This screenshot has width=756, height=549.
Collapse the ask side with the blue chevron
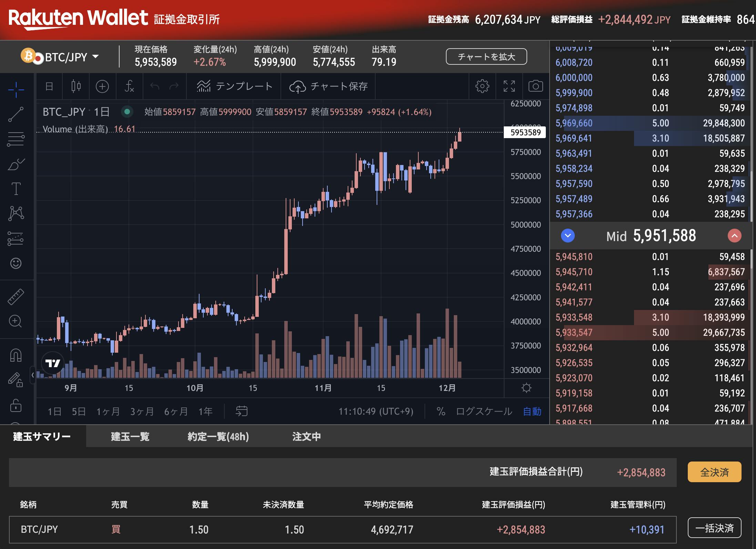coord(568,236)
